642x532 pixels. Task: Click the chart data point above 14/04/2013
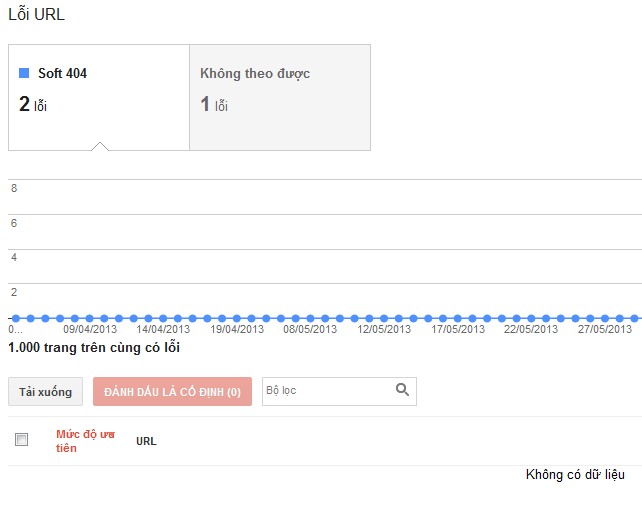(x=163, y=318)
